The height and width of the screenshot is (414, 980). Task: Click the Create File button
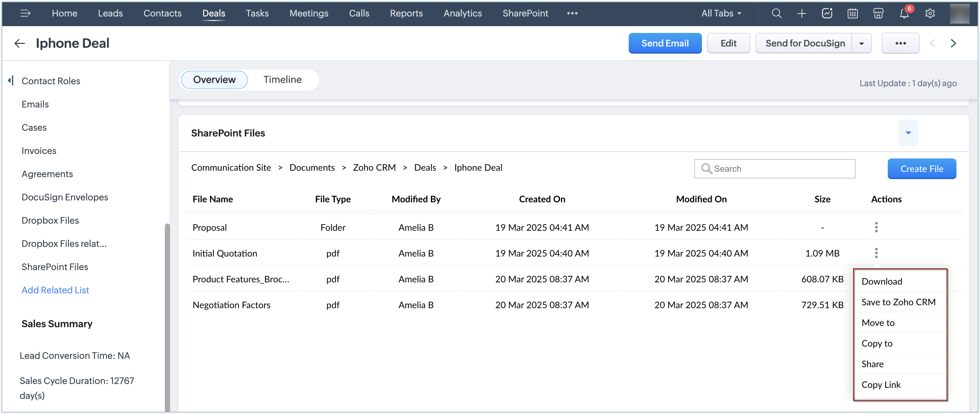tap(921, 168)
